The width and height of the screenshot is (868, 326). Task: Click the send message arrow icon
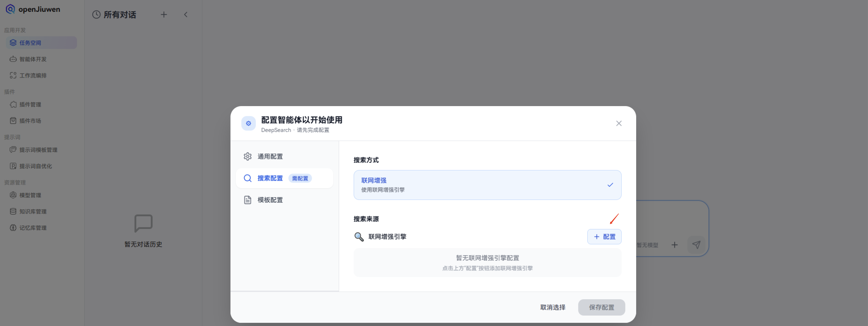(696, 245)
